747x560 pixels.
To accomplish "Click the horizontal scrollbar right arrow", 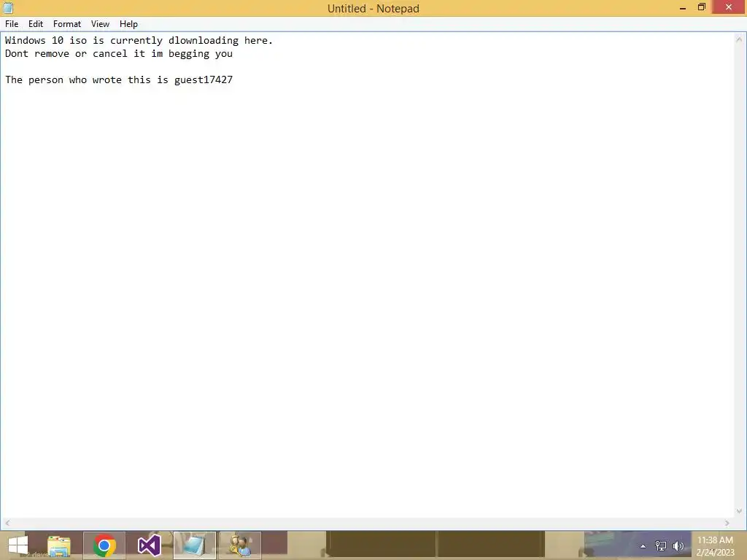I will pyautogui.click(x=727, y=524).
